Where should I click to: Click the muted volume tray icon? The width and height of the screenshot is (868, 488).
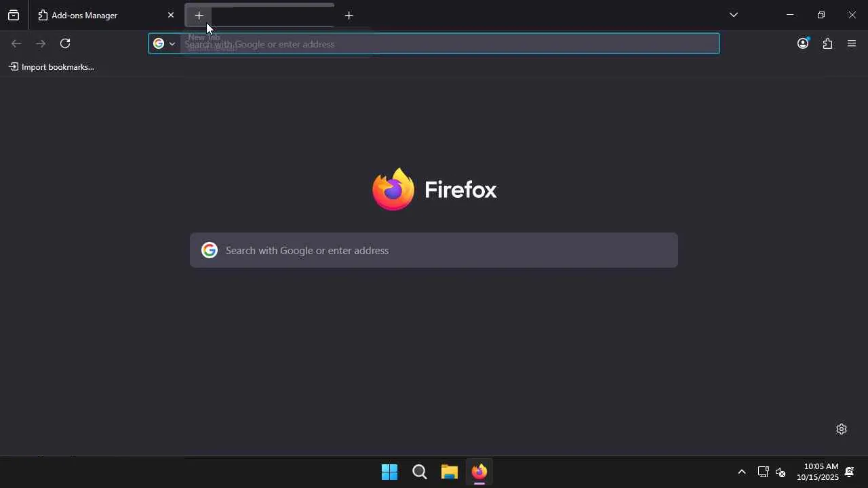pos(781,472)
